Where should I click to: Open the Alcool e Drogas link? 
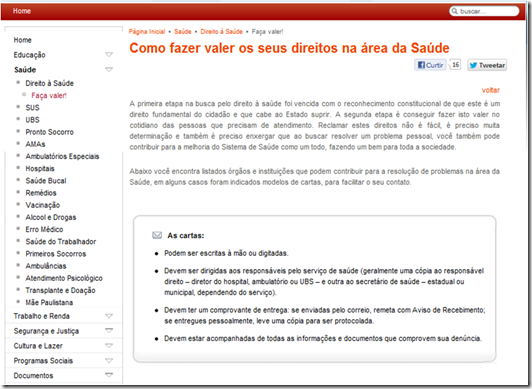pyautogui.click(x=51, y=217)
